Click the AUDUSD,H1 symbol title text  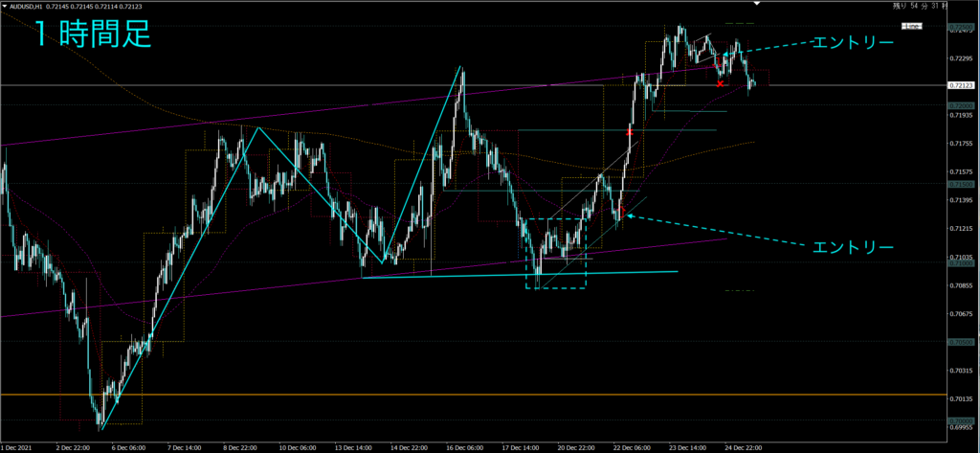[29, 6]
